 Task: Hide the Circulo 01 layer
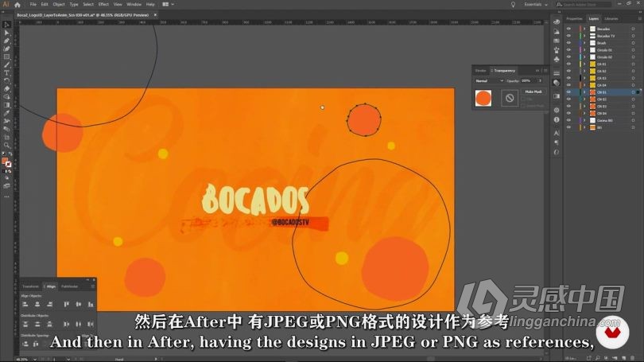[568, 50]
